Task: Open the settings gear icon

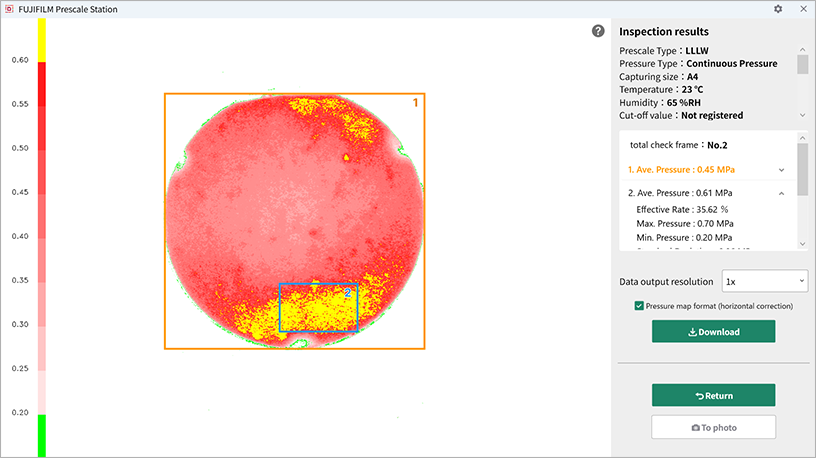Action: pyautogui.click(x=778, y=9)
